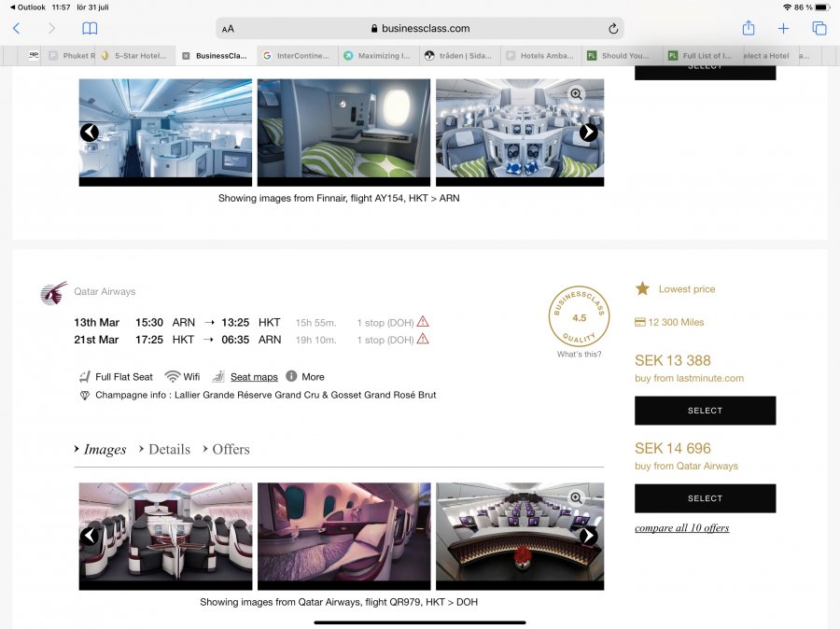Select the SEK 13 388 lastminute.com offer
The height and width of the screenshot is (629, 840).
click(705, 411)
